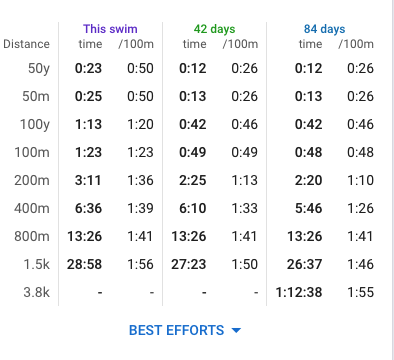The width and height of the screenshot is (394, 360).
Task: Click the 3.8k distance row label
Action: pyautogui.click(x=36, y=292)
